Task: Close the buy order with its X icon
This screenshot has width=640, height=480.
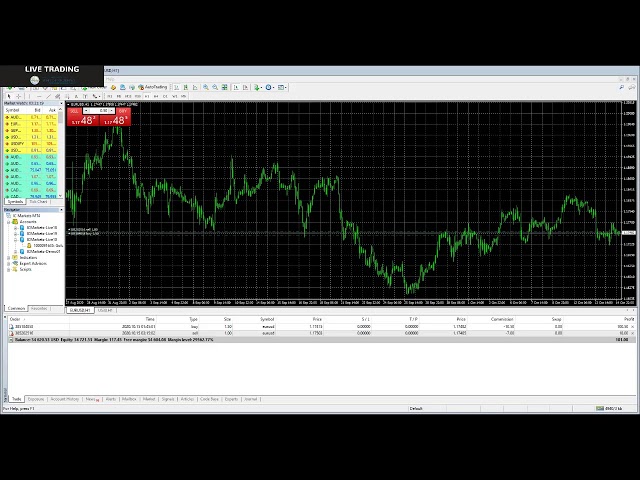Action: (631, 326)
